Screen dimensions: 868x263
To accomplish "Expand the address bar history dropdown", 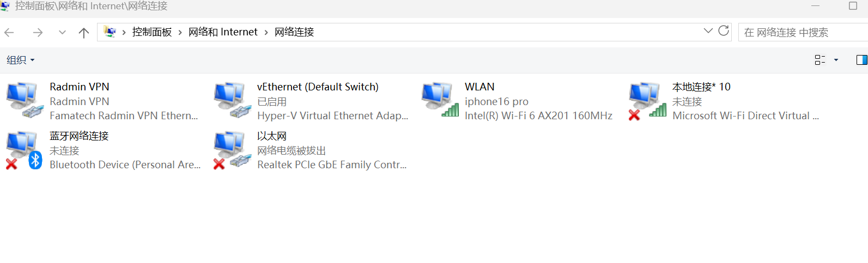I will coord(708,31).
